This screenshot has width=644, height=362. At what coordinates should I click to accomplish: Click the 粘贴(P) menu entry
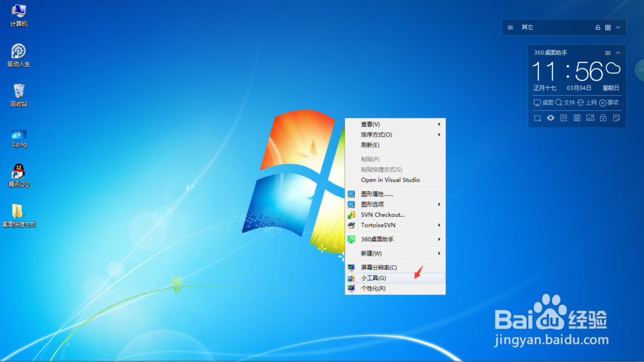(395, 159)
